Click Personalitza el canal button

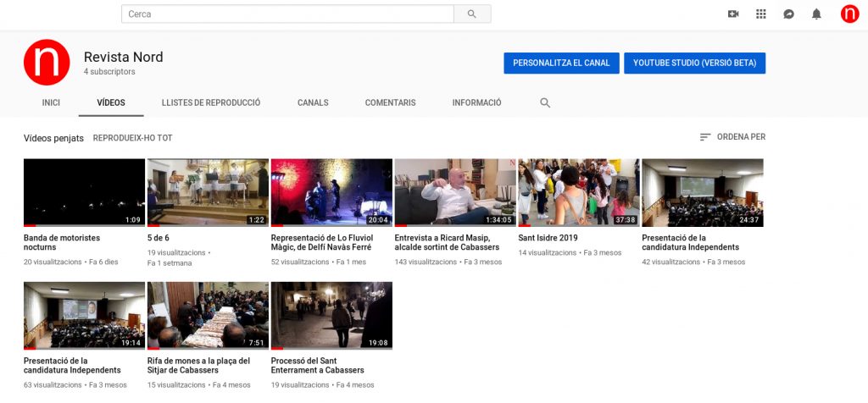[561, 63]
